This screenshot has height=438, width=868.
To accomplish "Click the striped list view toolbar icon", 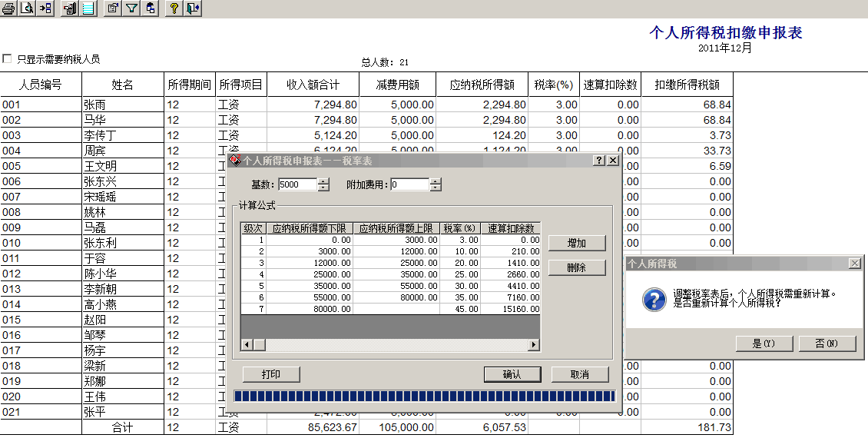I will [x=88, y=8].
